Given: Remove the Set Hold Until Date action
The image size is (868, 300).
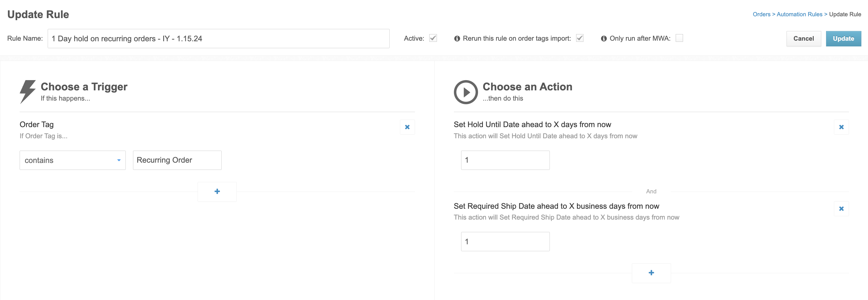Looking at the screenshot, I should pyautogui.click(x=841, y=127).
